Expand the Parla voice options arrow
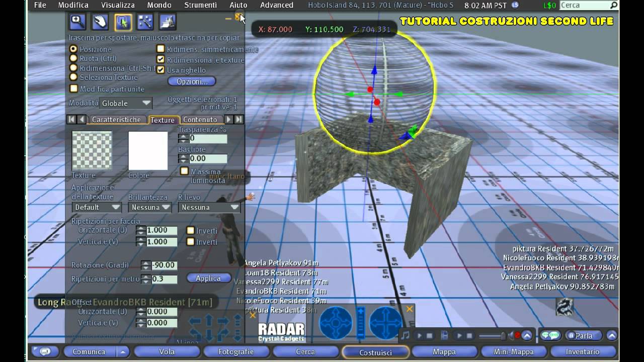The height and width of the screenshot is (362, 644). click(612, 335)
